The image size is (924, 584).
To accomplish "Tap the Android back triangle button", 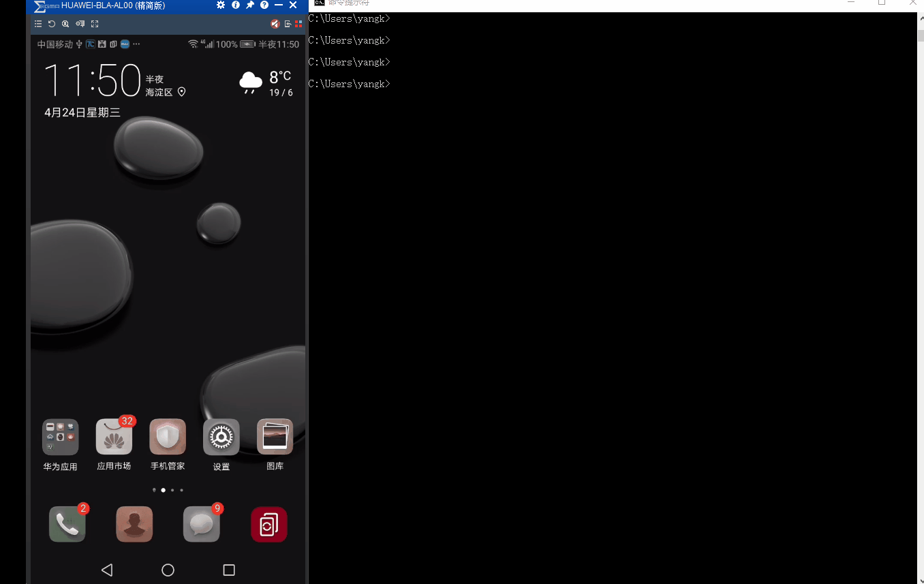I will [x=107, y=570].
